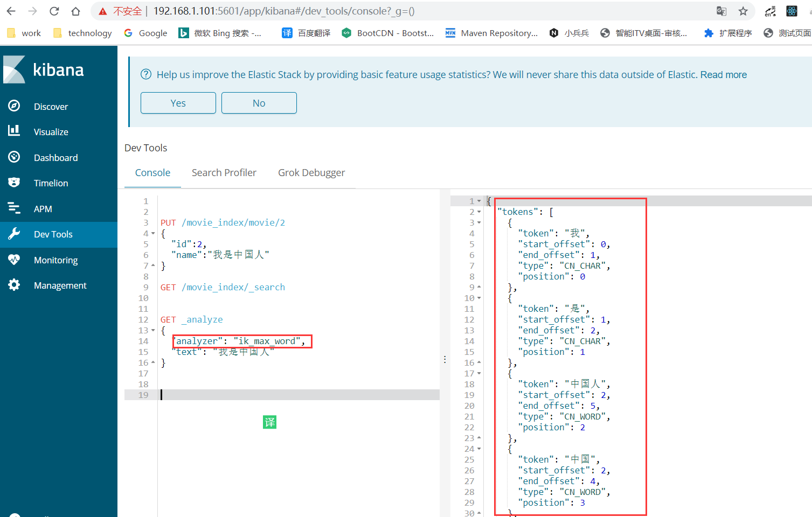Open Dashboard gauge icon in sidebar
812x517 pixels.
tap(14, 157)
